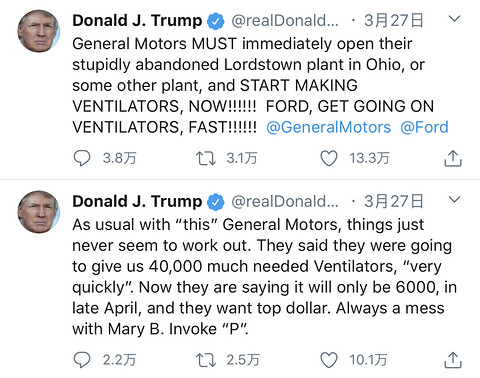Open Donald J. Trump name on second tweet

point(137,202)
